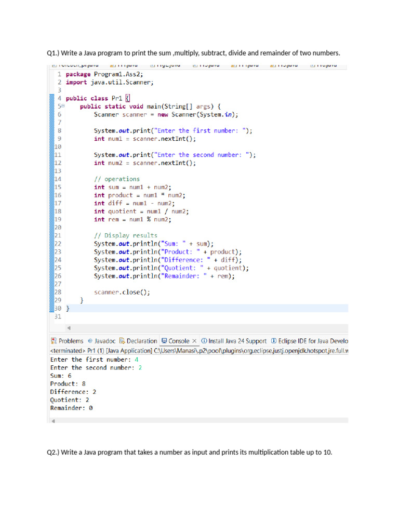
Task: Collapse the main method fold marker
Action: tap(62, 107)
